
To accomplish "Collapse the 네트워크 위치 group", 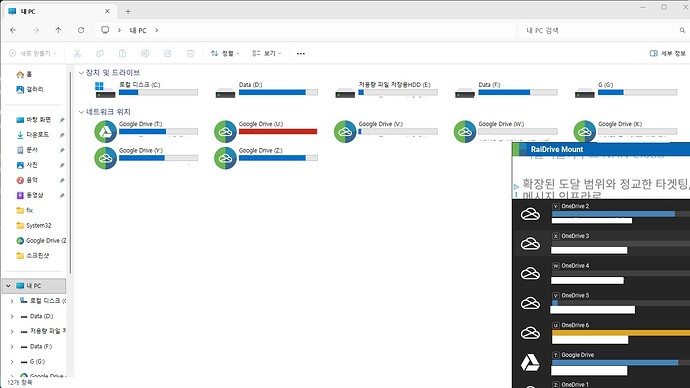I will coord(81,112).
